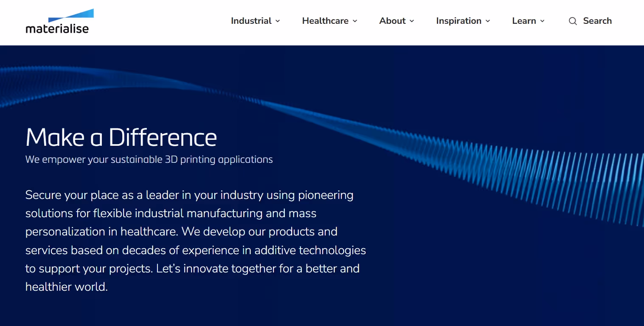The width and height of the screenshot is (644, 326).
Task: Expand the Industrial dropdown chevron
Action: [278, 21]
